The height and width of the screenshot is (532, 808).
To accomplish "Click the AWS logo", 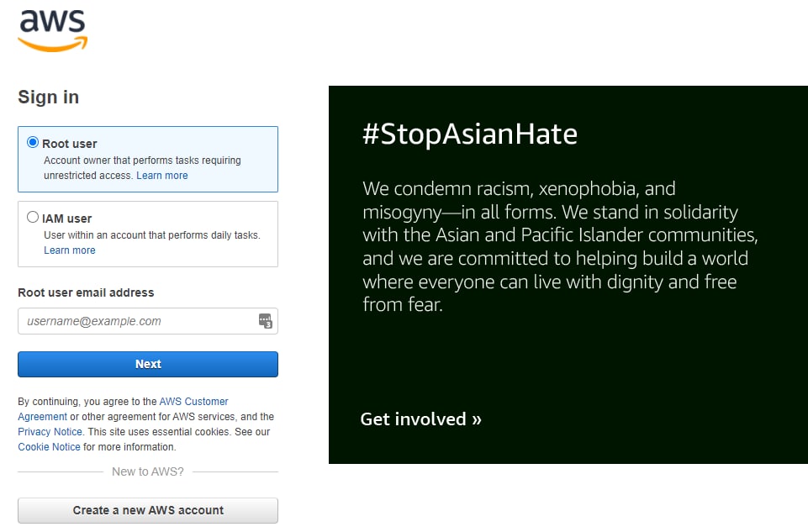I will (x=53, y=31).
